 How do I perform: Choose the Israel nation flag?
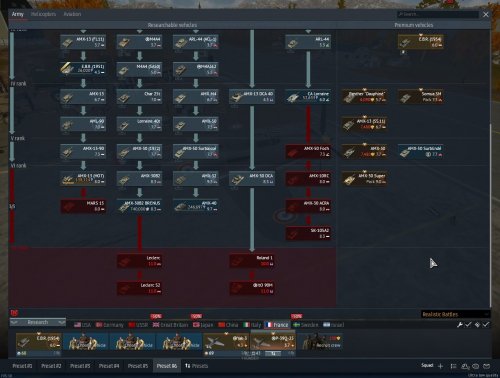coord(334,325)
